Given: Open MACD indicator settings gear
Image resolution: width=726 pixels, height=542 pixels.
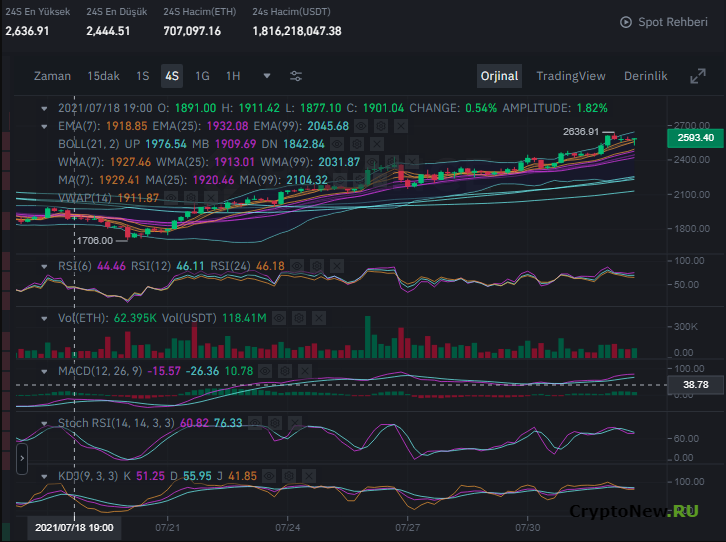Looking at the screenshot, I should click(285, 371).
